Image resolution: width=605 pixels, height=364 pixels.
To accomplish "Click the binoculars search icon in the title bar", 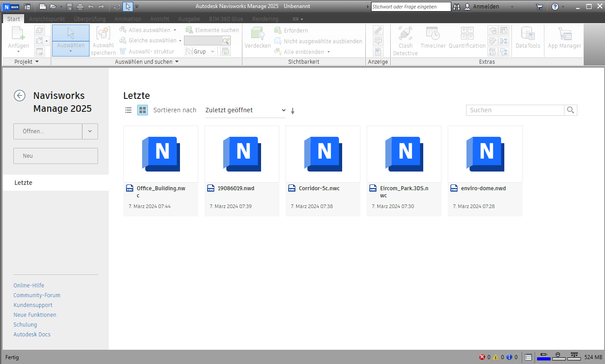I will coord(457,7).
